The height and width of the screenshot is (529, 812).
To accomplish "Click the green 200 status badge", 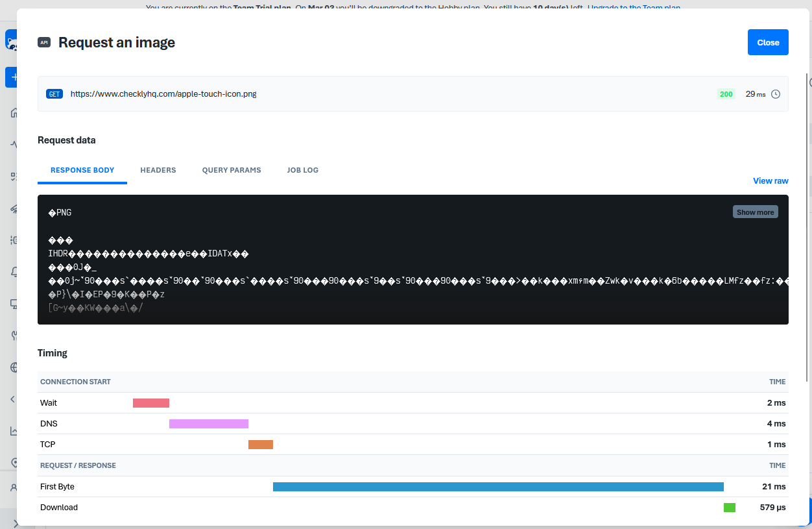I will coord(726,94).
